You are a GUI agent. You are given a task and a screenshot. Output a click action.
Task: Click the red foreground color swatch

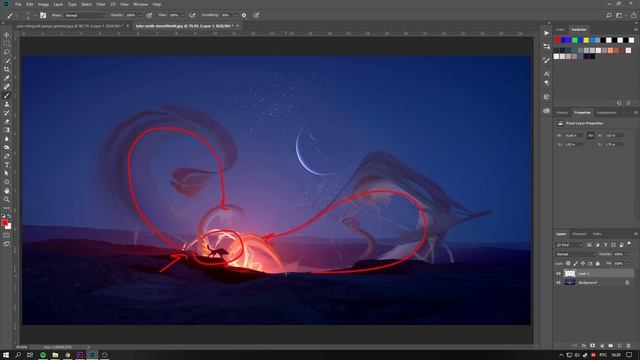click(x=4, y=222)
